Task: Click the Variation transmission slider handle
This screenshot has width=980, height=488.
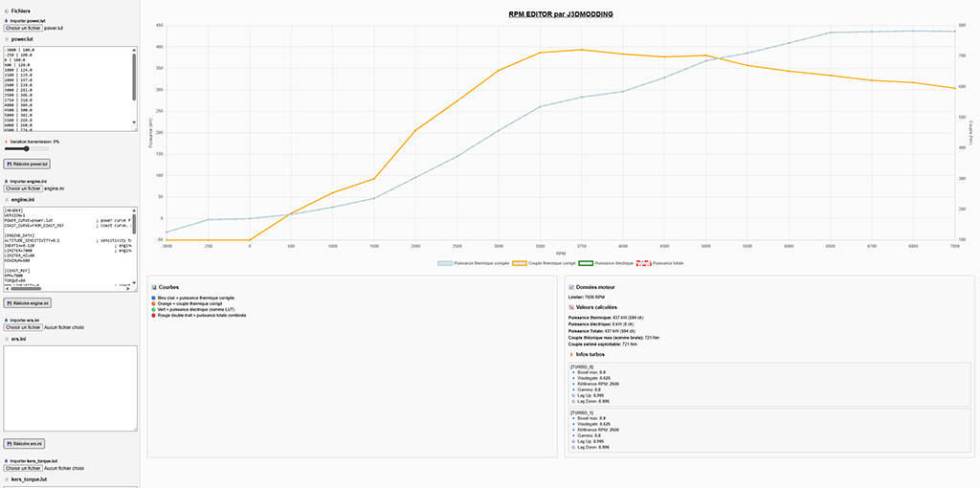Action: [x=26, y=148]
